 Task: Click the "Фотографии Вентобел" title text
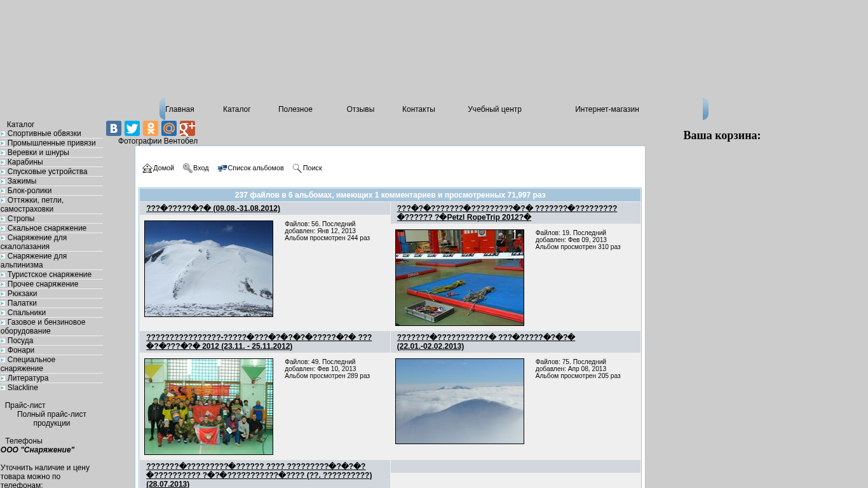[x=158, y=141]
